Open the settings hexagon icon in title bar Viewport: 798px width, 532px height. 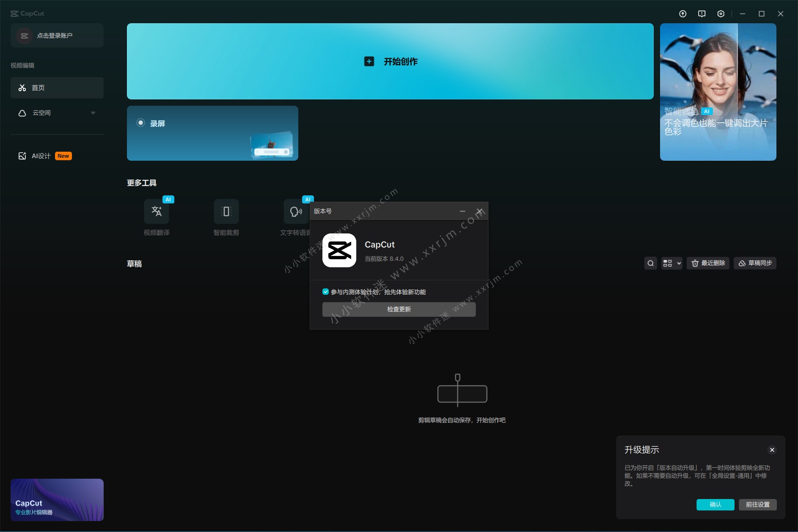[x=721, y=14]
